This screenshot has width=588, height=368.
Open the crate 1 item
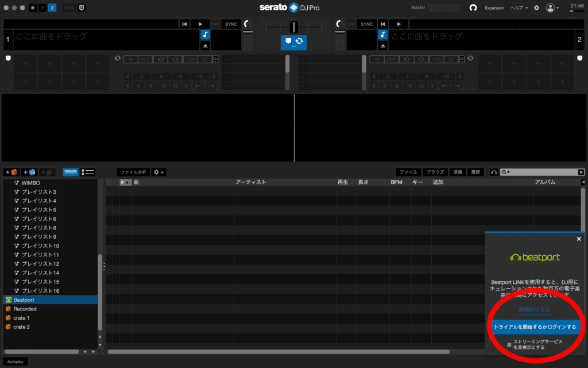(21, 318)
